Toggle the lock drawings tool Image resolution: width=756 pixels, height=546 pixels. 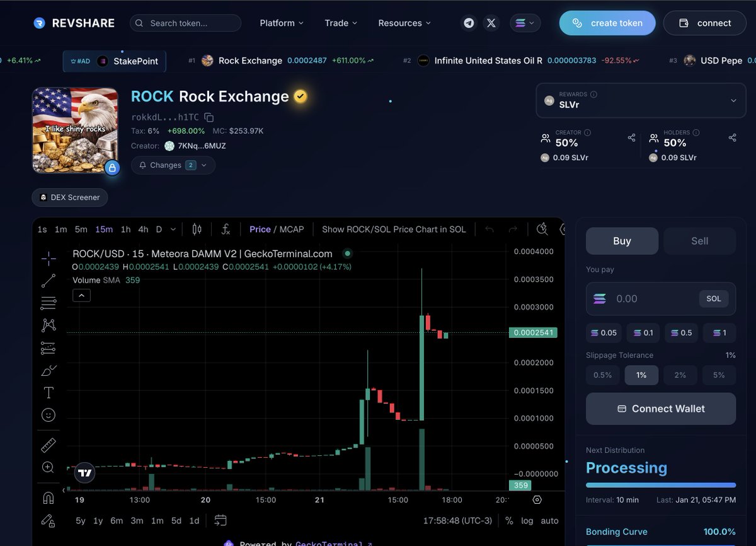click(49, 520)
